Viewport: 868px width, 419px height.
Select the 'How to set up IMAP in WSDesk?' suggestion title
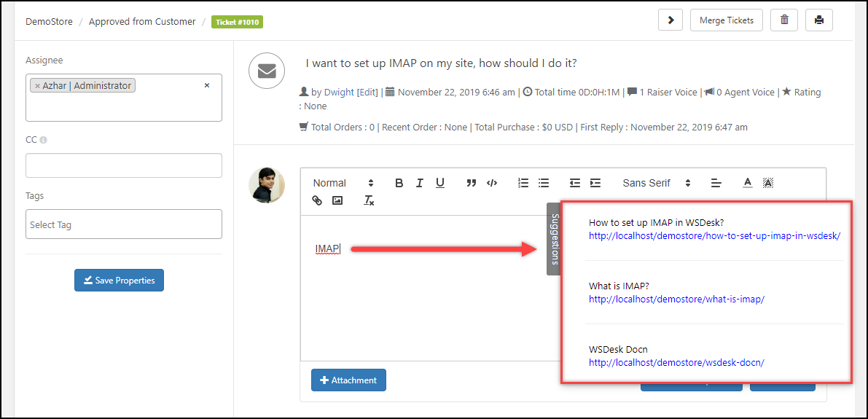tap(657, 222)
